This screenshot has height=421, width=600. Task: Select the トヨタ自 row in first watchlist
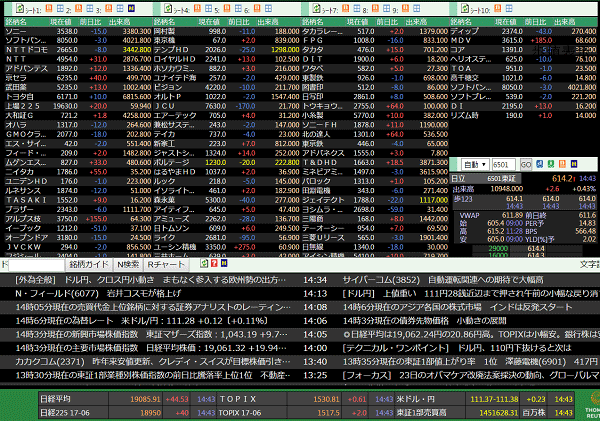point(78,97)
